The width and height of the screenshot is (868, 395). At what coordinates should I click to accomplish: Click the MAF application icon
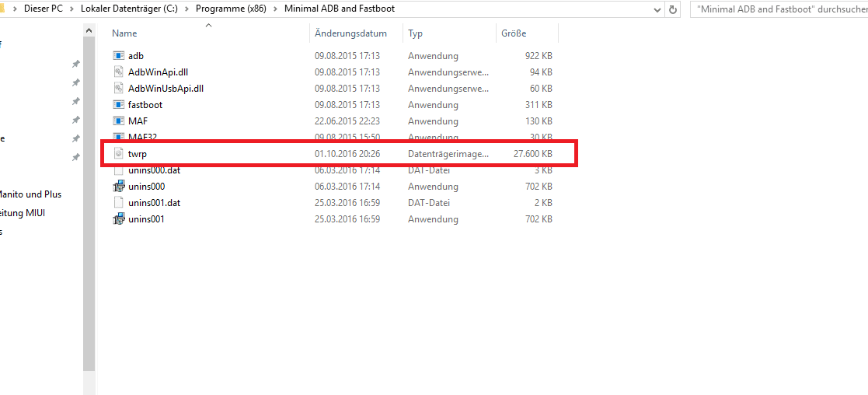[118, 121]
